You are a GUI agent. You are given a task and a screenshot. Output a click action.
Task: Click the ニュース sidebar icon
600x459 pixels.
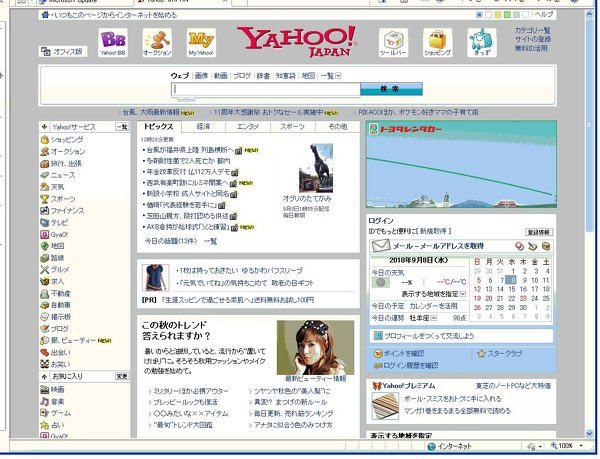click(x=45, y=175)
